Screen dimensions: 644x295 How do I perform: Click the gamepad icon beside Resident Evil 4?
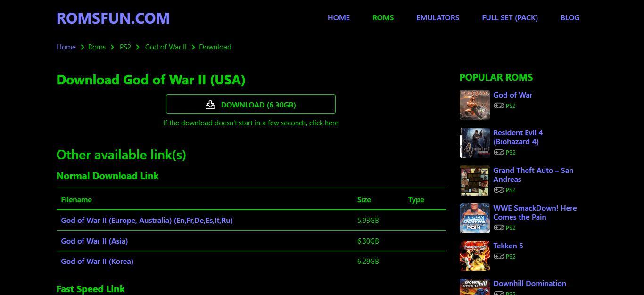click(x=499, y=152)
